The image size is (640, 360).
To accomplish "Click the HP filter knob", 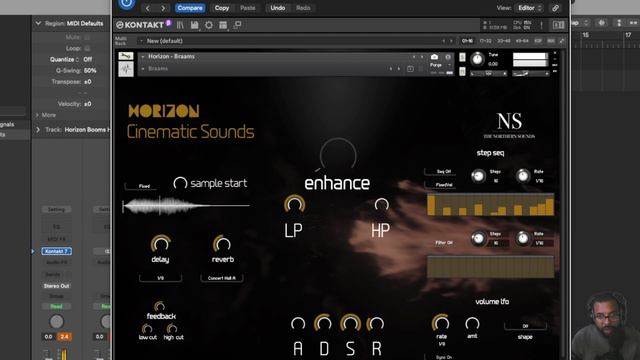I will (x=381, y=204).
